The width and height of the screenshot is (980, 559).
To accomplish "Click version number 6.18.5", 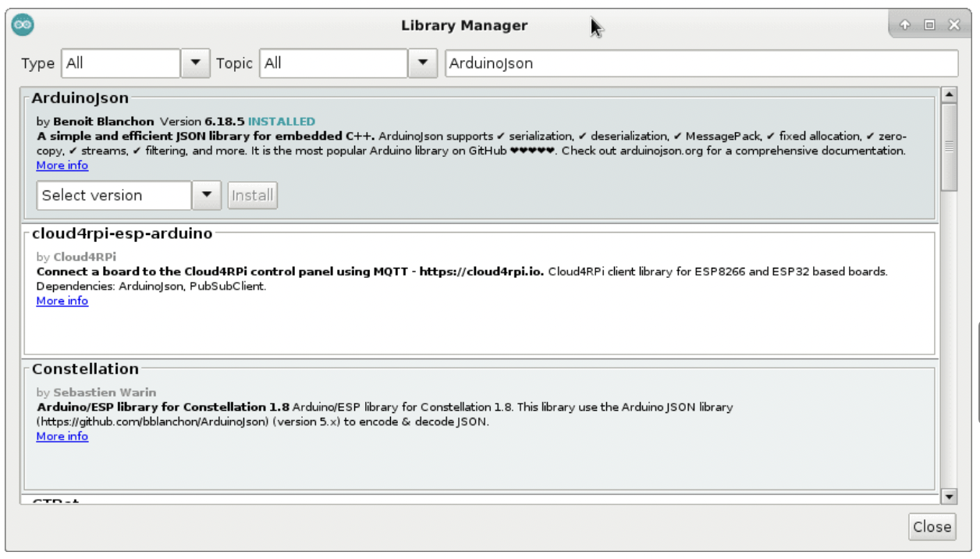I will 225,122.
